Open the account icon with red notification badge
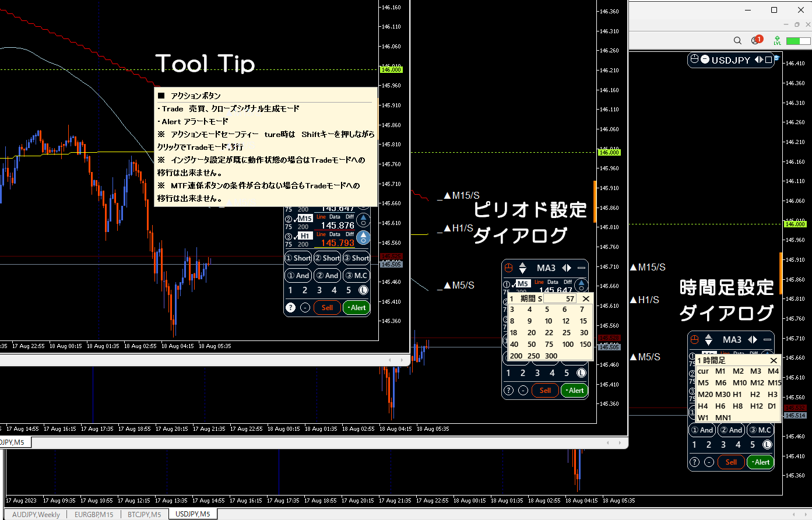Screen dimensions: 812x520 pos(757,40)
